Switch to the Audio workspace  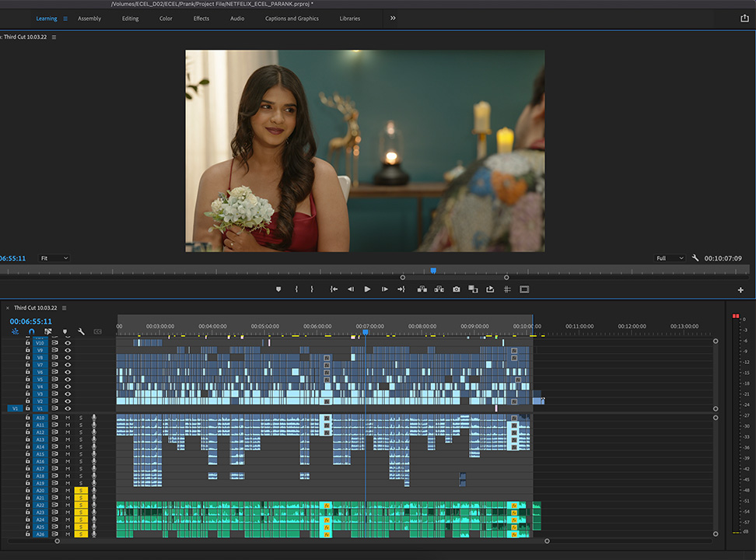237,19
